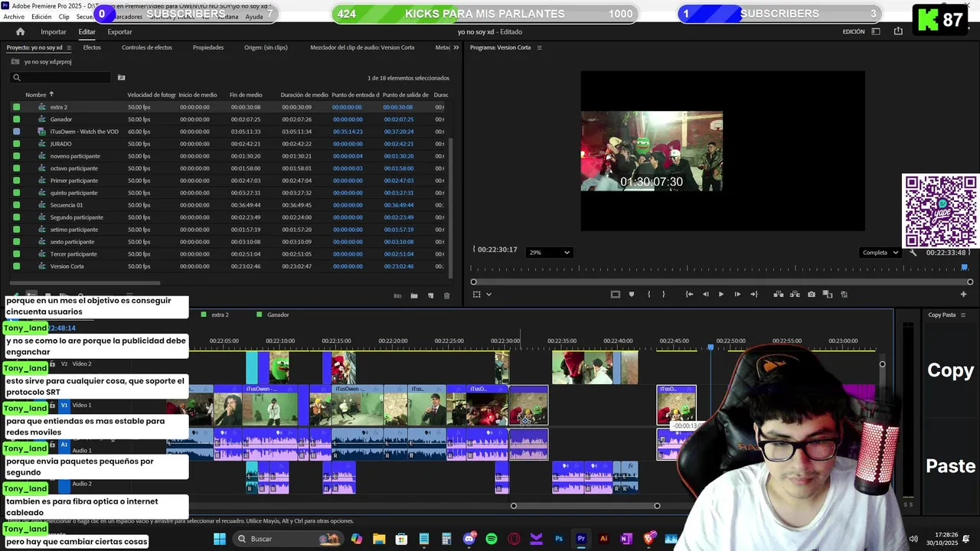The width and height of the screenshot is (980, 551).
Task: Open the Windows Start menu
Action: coord(220,539)
